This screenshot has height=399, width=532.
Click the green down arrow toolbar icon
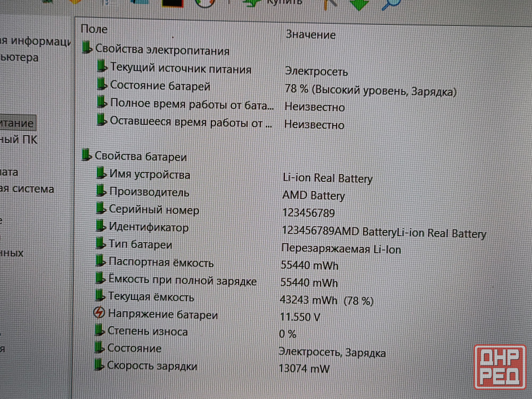(359, 4)
